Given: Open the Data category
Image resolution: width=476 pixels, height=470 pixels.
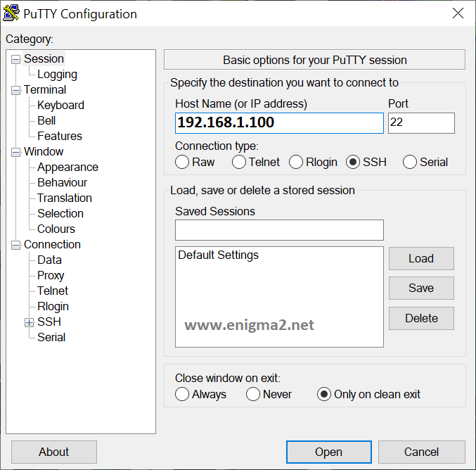Looking at the screenshot, I should [x=49, y=260].
